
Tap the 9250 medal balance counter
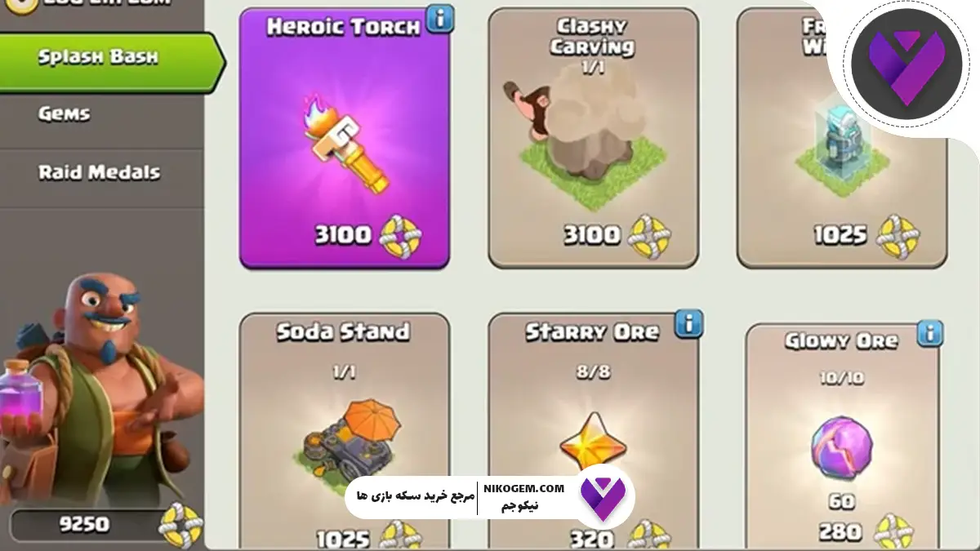[104, 524]
